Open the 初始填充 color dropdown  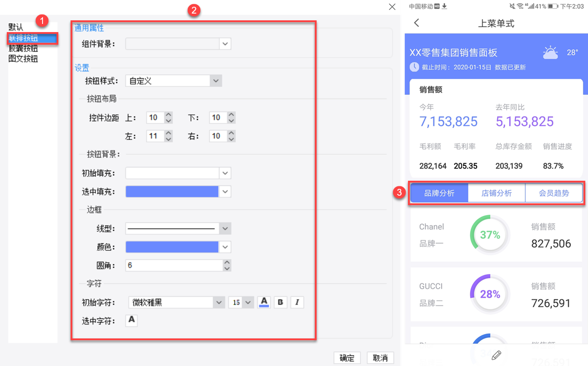point(225,173)
